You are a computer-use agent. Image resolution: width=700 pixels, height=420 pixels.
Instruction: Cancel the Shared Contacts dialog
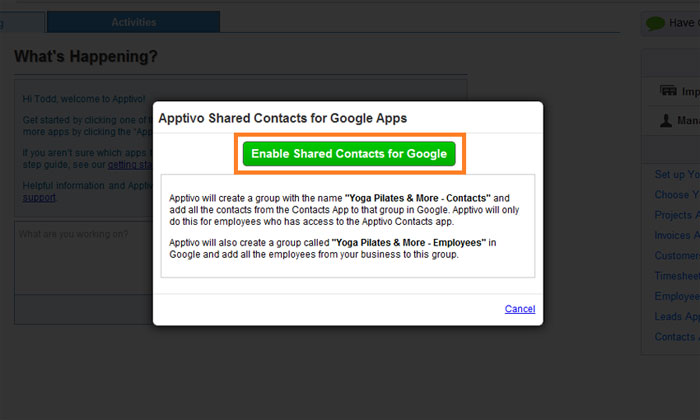(x=519, y=309)
